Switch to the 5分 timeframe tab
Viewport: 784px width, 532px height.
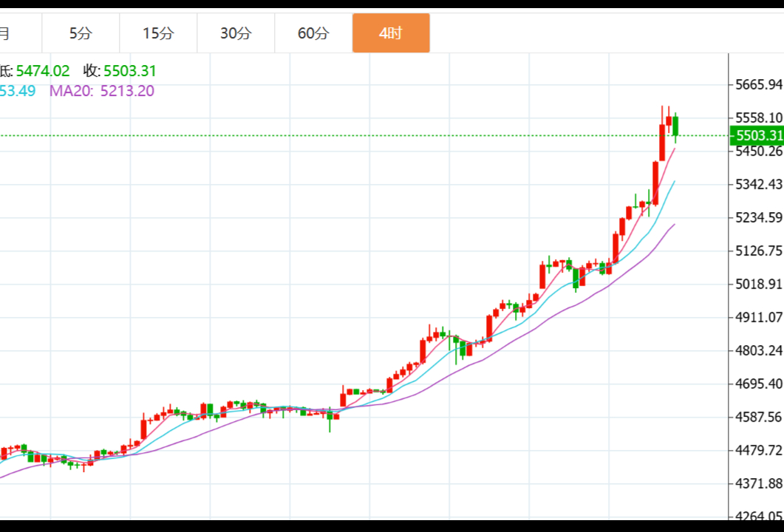tap(81, 33)
